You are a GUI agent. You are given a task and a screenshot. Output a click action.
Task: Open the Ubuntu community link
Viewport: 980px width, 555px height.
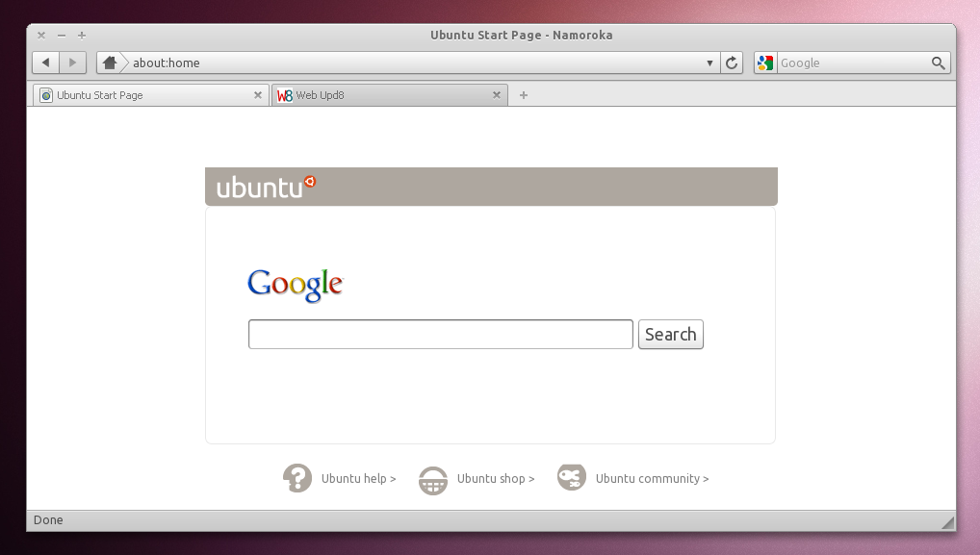[x=652, y=478]
